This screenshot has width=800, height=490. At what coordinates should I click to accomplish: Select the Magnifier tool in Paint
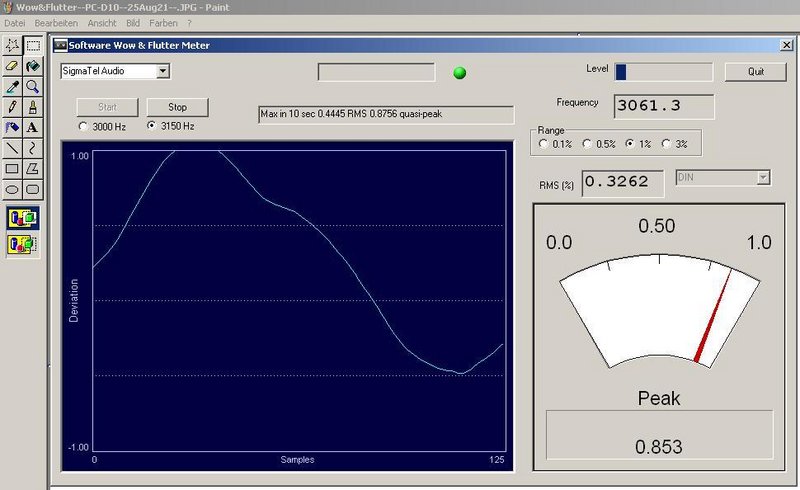33,86
